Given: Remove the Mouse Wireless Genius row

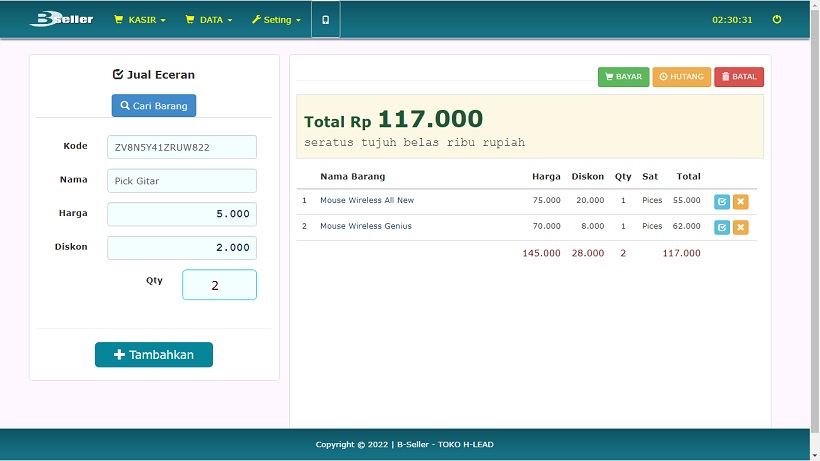Looking at the screenshot, I should pos(741,227).
